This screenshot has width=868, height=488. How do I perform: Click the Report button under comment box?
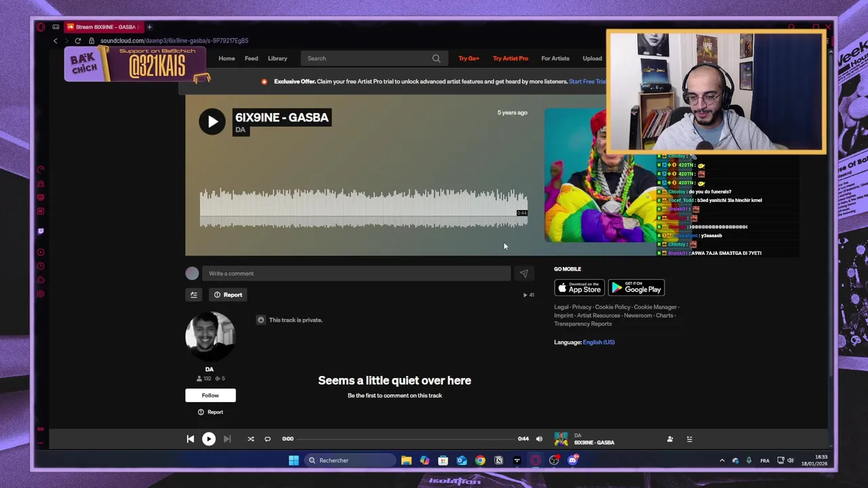228,295
